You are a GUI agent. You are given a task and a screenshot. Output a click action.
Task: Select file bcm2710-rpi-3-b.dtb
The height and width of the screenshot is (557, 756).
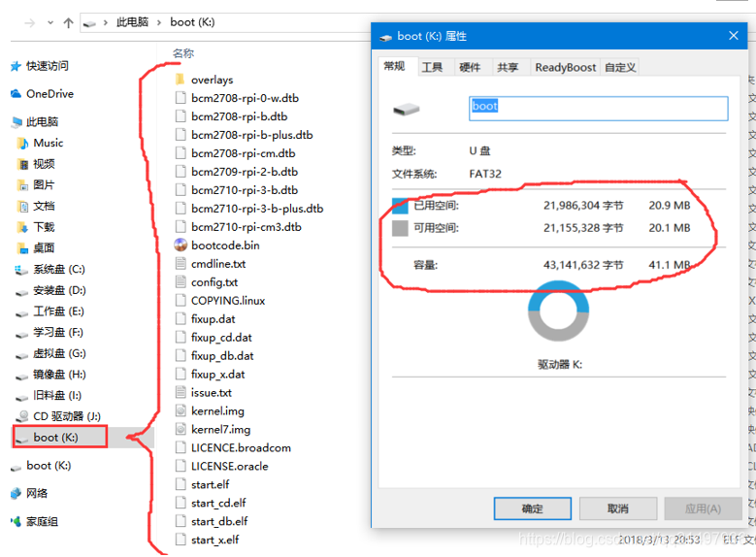pos(237,190)
